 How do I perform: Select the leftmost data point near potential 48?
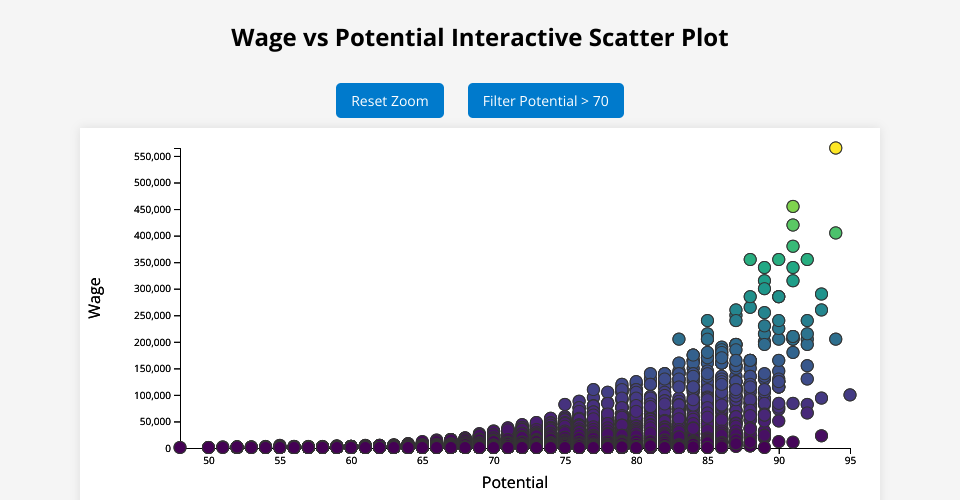pos(180,447)
